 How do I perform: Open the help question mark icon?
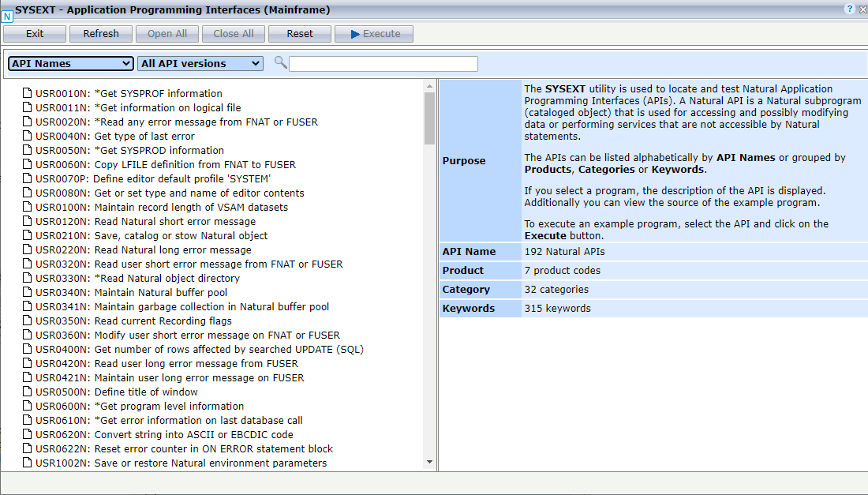click(851, 9)
